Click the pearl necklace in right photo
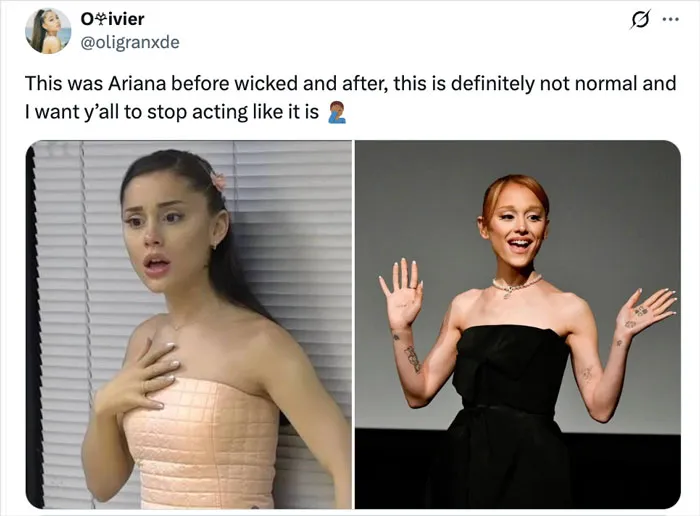Image resolution: width=700 pixels, height=516 pixels. [516, 285]
